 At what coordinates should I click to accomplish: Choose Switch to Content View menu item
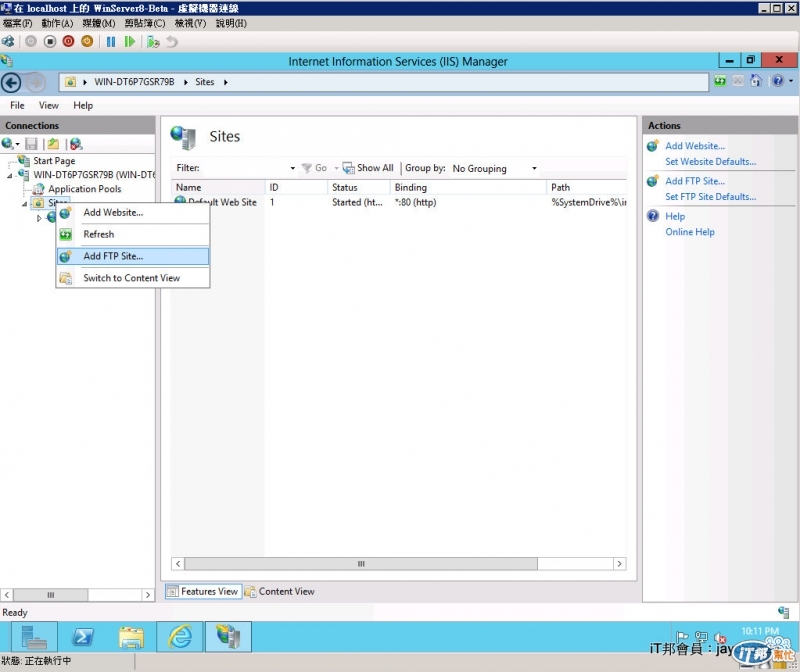(x=133, y=278)
